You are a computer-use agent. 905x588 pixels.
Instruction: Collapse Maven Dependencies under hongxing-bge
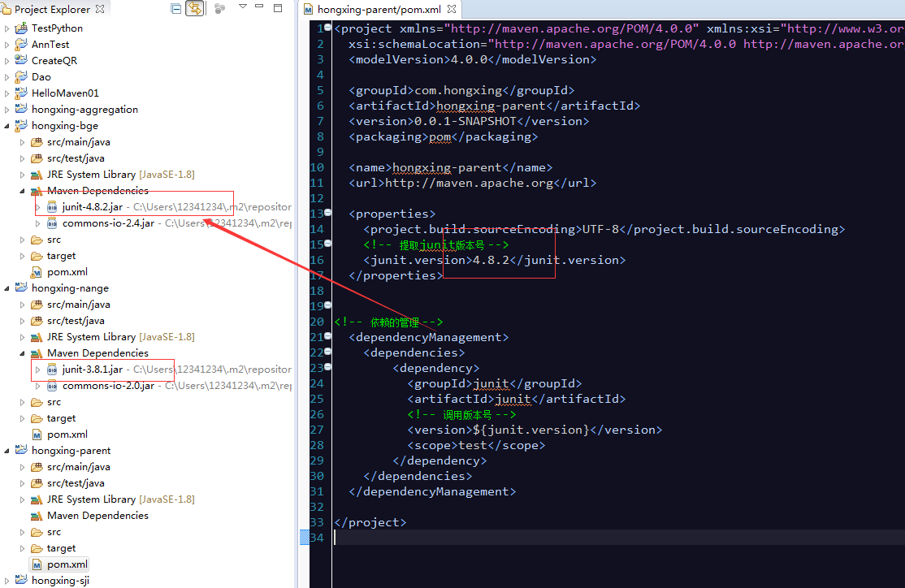(x=22, y=190)
